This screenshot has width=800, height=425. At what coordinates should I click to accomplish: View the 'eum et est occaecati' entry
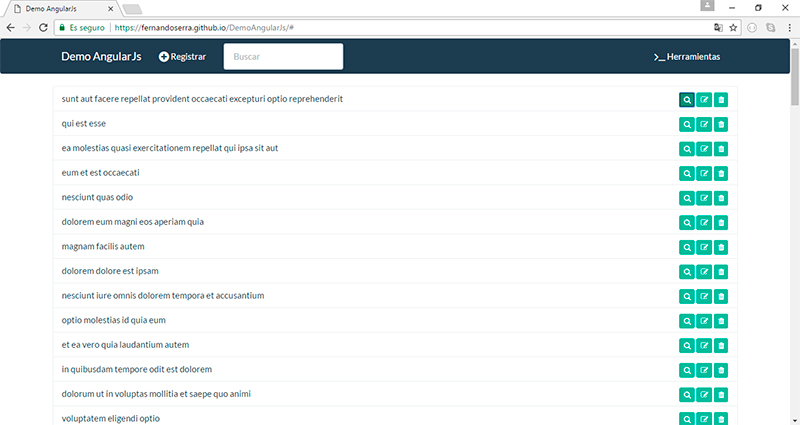(x=687, y=173)
